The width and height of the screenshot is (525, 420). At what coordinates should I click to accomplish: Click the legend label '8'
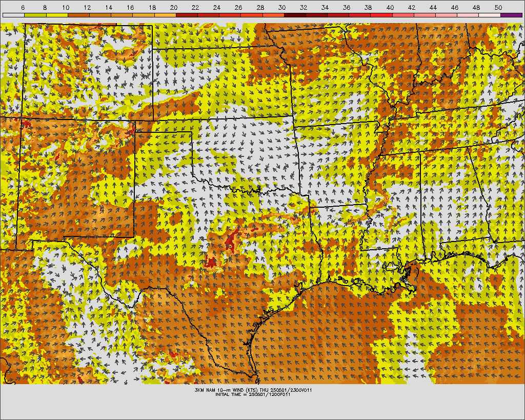click(45, 7)
